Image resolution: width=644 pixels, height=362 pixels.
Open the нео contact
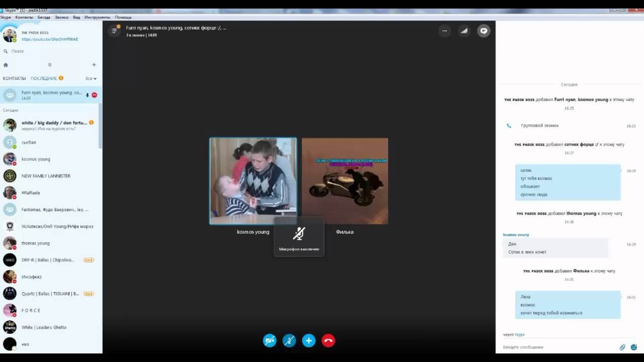coord(50,344)
